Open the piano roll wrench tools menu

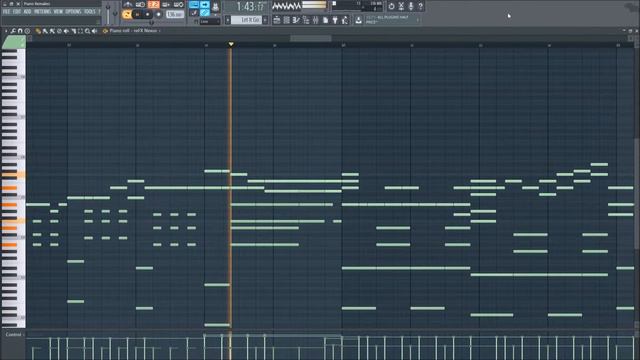click(x=13, y=31)
